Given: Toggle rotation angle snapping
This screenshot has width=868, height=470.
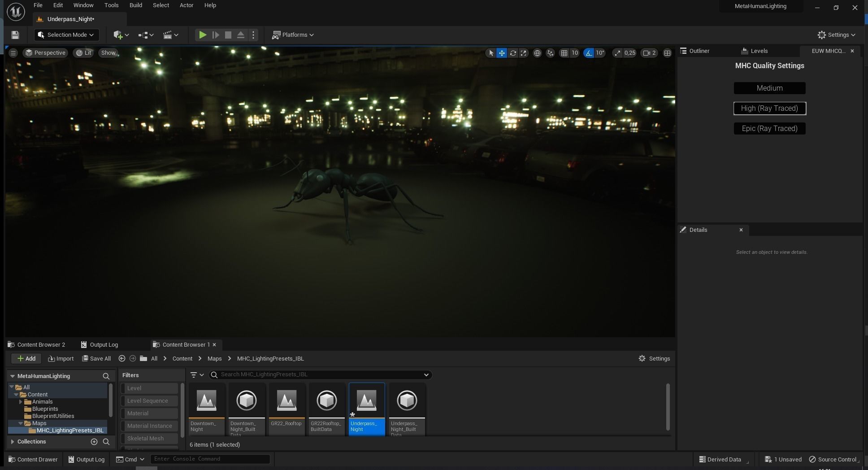Looking at the screenshot, I should pos(589,53).
